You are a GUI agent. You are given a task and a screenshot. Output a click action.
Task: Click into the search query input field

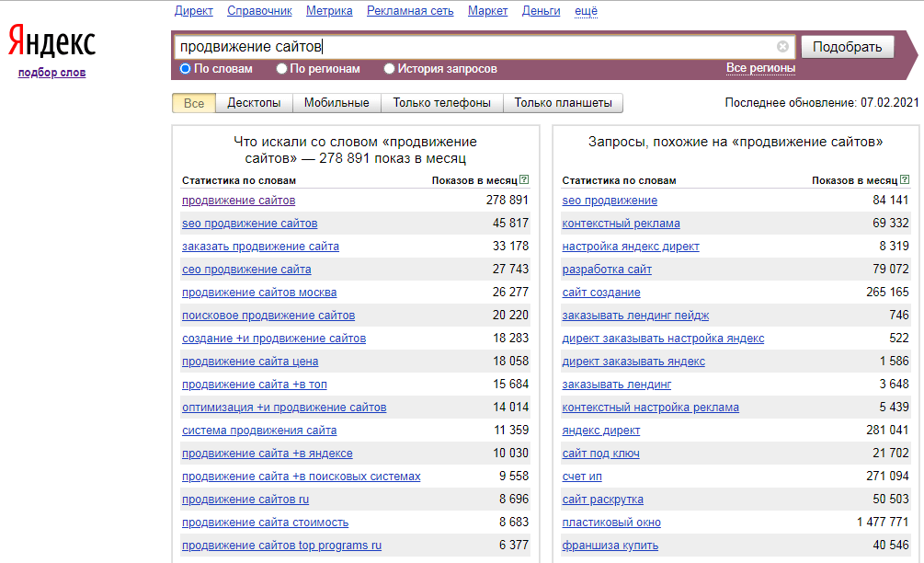point(469,47)
